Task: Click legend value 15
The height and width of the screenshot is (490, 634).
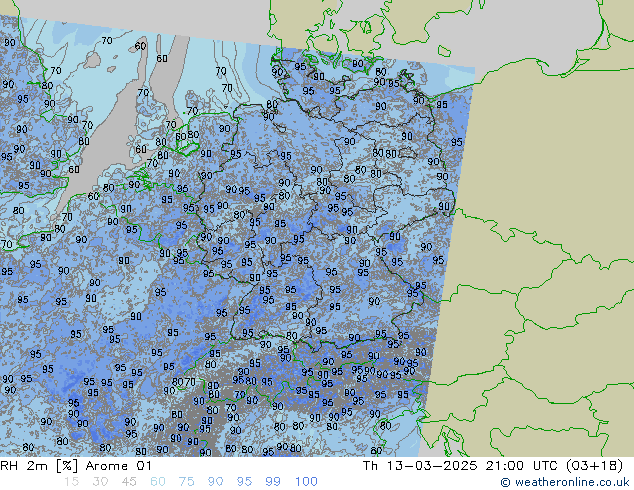Action: click(x=71, y=482)
